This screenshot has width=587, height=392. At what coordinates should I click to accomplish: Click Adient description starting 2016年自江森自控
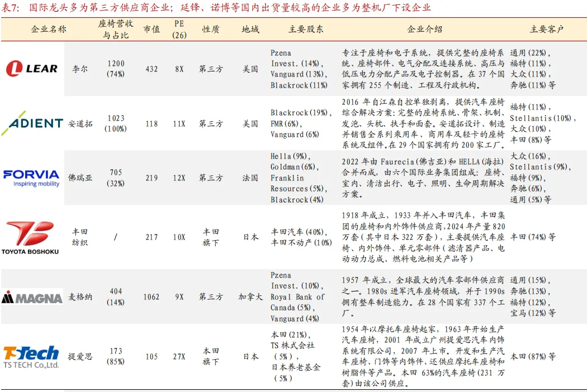click(x=423, y=123)
